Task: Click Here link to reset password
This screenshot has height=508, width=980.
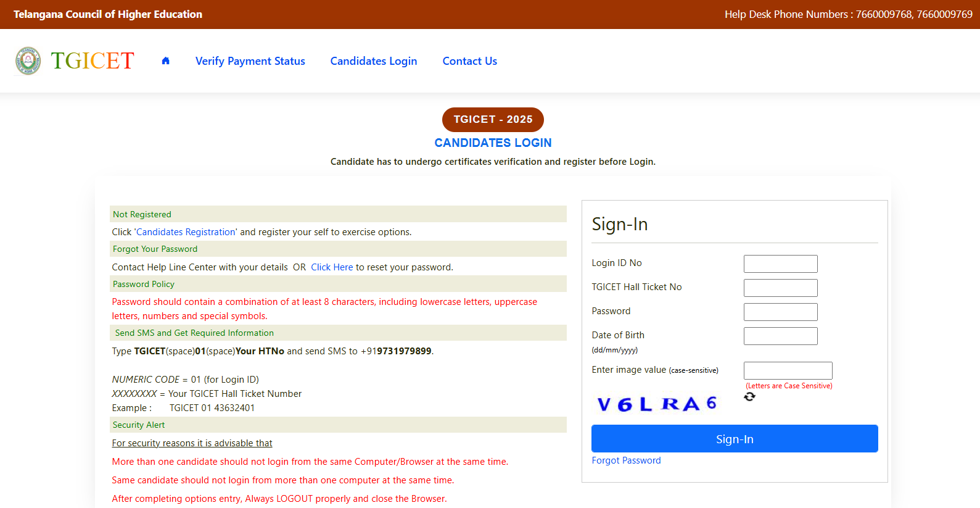Action: 332,267
